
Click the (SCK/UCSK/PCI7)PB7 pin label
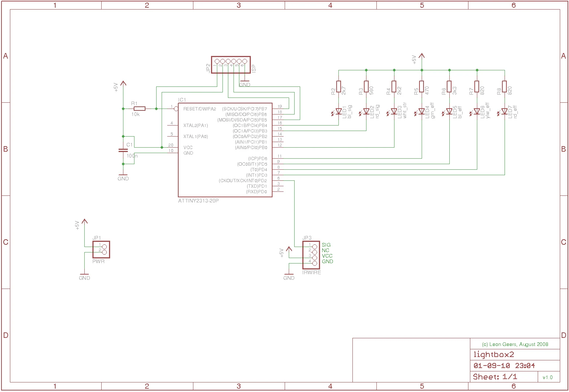(x=245, y=109)
